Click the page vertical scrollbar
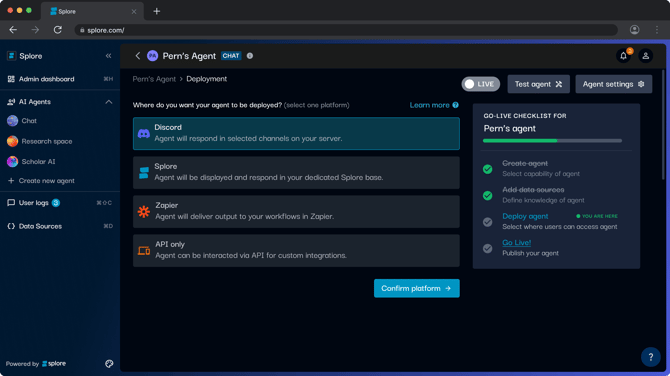The width and height of the screenshot is (670, 376). (x=663, y=124)
